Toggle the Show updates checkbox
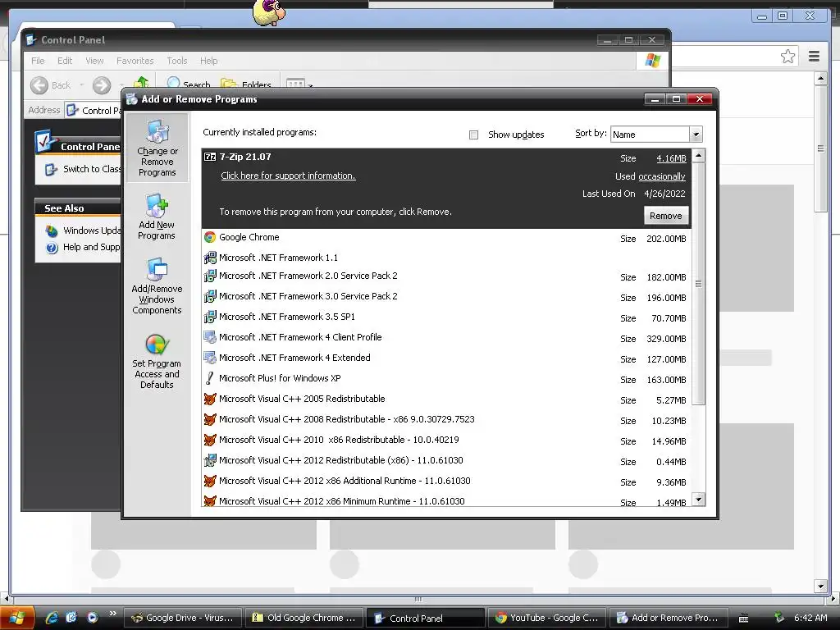The image size is (840, 630). coord(473,135)
